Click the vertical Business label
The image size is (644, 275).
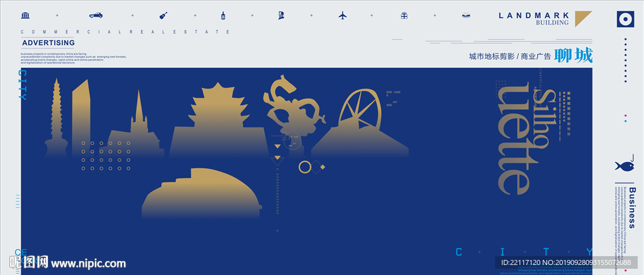coord(631,208)
